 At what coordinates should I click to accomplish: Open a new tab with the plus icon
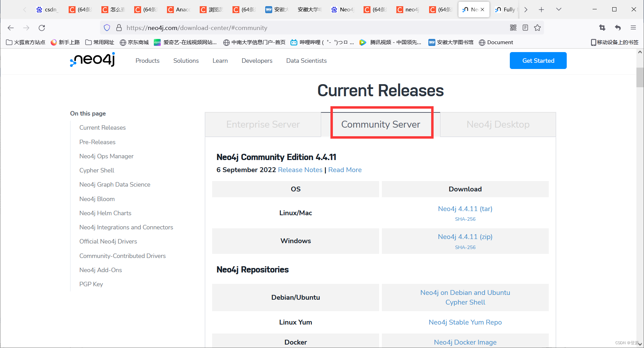[x=542, y=10]
